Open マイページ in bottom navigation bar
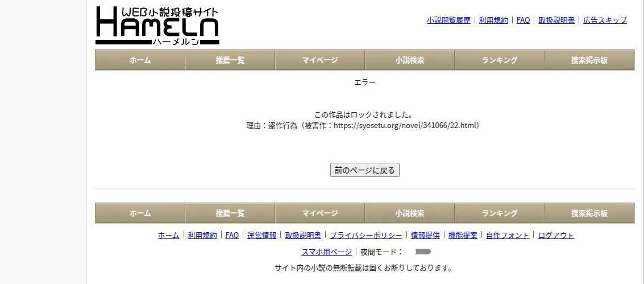The image size is (644, 284). pos(320,213)
